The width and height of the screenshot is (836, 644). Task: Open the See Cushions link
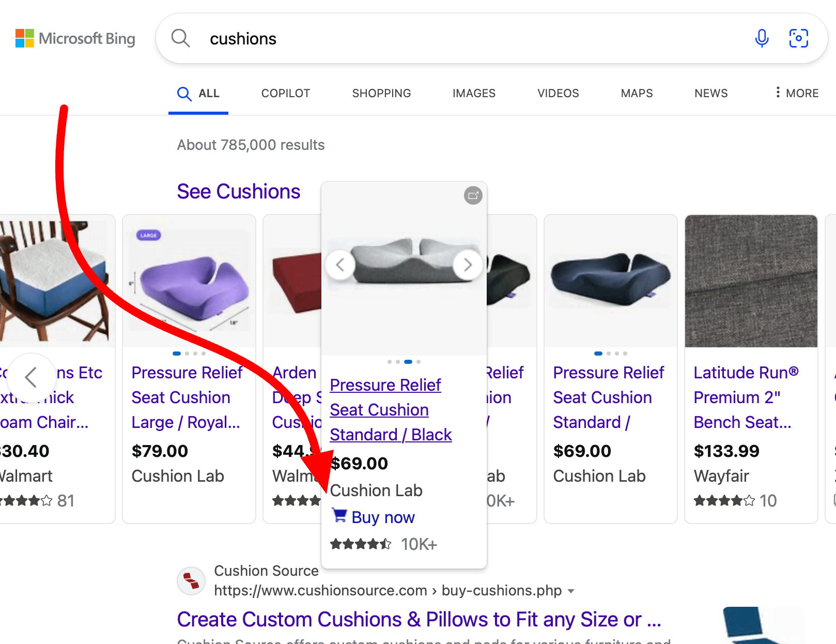point(239,191)
